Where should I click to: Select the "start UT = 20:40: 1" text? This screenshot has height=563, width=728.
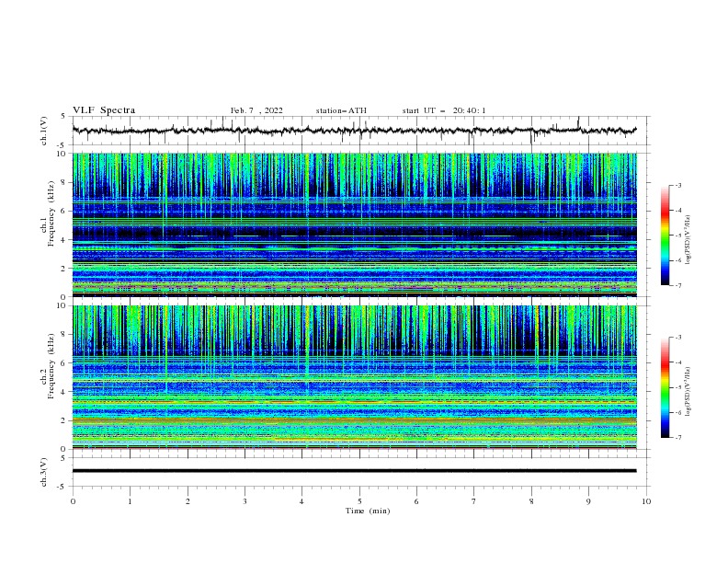coord(444,110)
